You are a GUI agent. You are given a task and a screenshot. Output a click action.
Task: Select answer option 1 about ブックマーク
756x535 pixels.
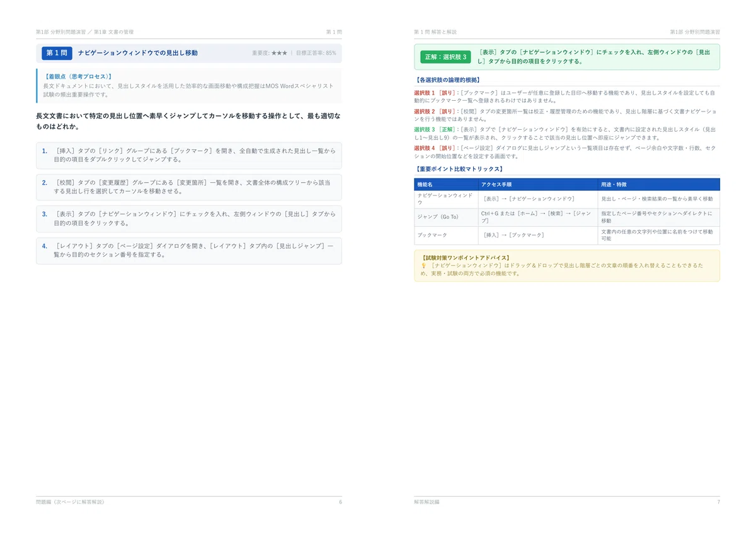(189, 156)
